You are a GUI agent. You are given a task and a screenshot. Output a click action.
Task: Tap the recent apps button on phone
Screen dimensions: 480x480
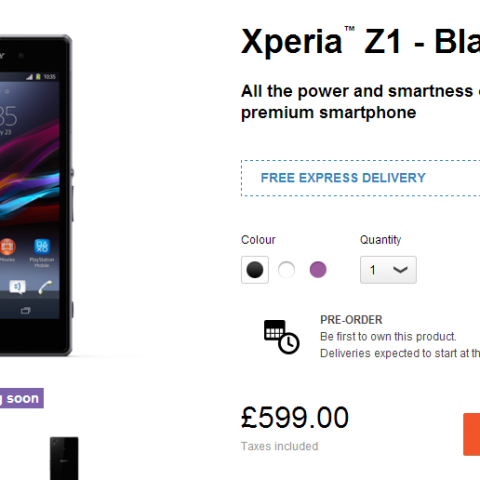[26, 311]
